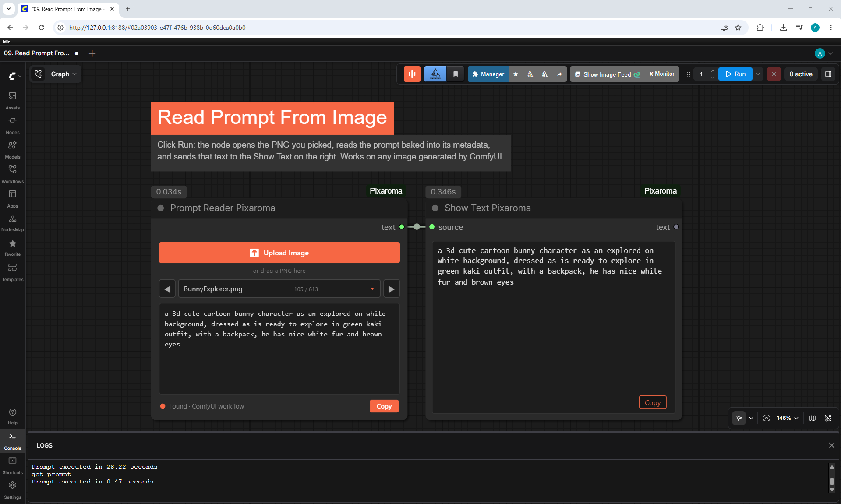Open the user account dropdown in ComfyUI
Image resolution: width=841 pixels, height=504 pixels.
[x=824, y=53]
